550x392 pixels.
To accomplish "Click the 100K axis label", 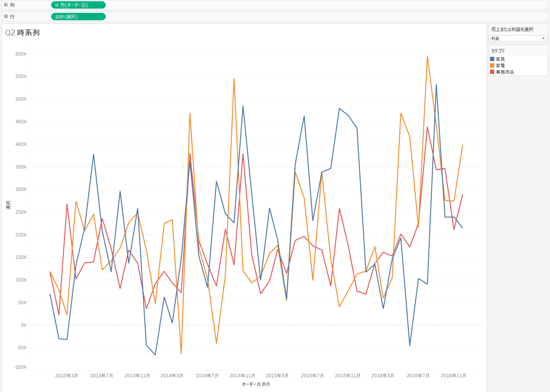I will (x=22, y=280).
